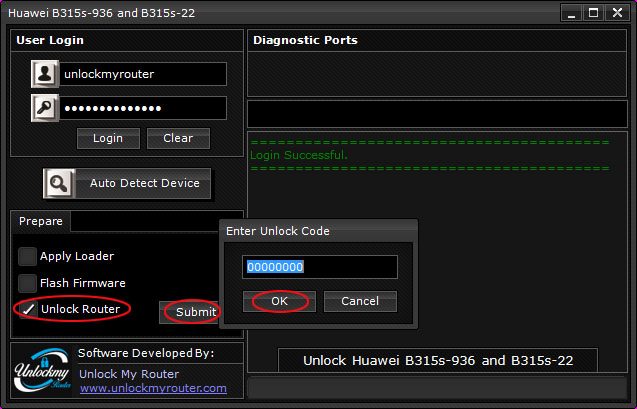Open the www.unlockmyrouter.com link
This screenshot has width=637, height=409.
pos(153,388)
